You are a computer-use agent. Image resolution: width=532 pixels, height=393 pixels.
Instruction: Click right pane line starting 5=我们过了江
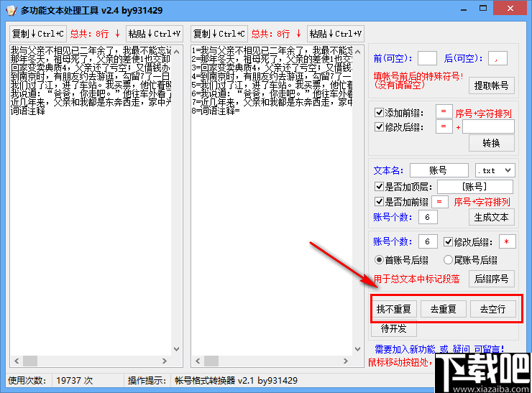272,85
